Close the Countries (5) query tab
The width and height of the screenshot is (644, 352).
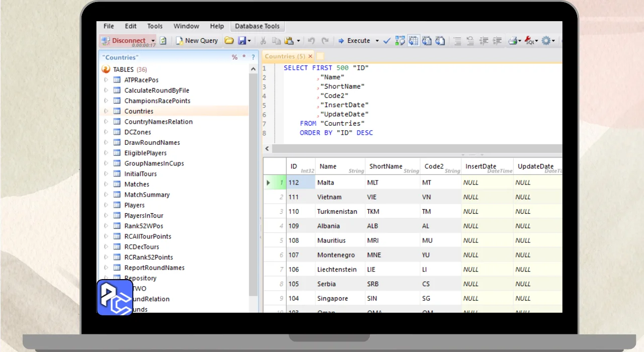310,56
